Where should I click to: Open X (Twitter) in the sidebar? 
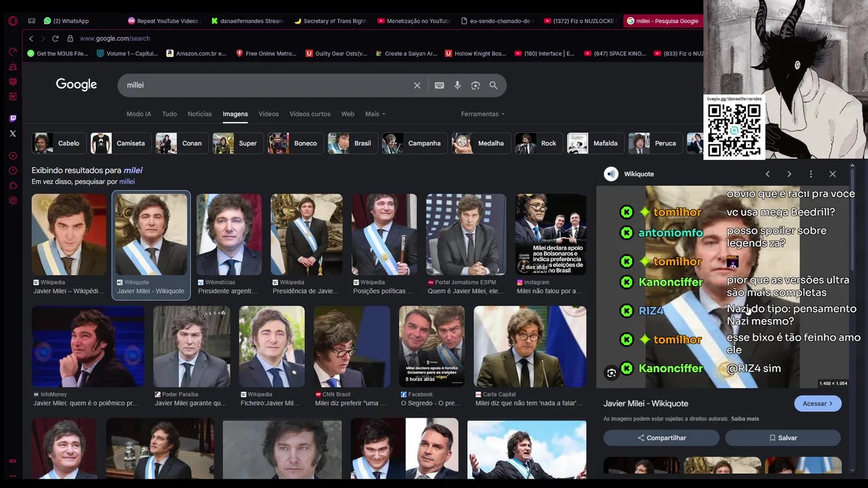(12, 134)
